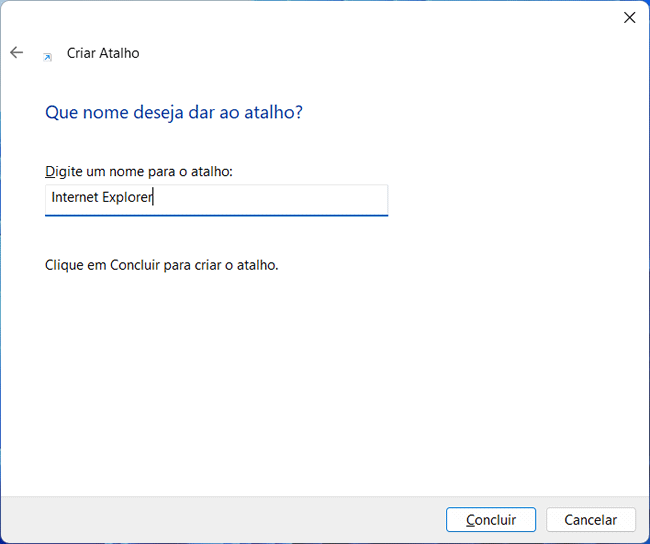Click the blue underline of the name field
The height and width of the screenshot is (544, 650).
(x=216, y=214)
